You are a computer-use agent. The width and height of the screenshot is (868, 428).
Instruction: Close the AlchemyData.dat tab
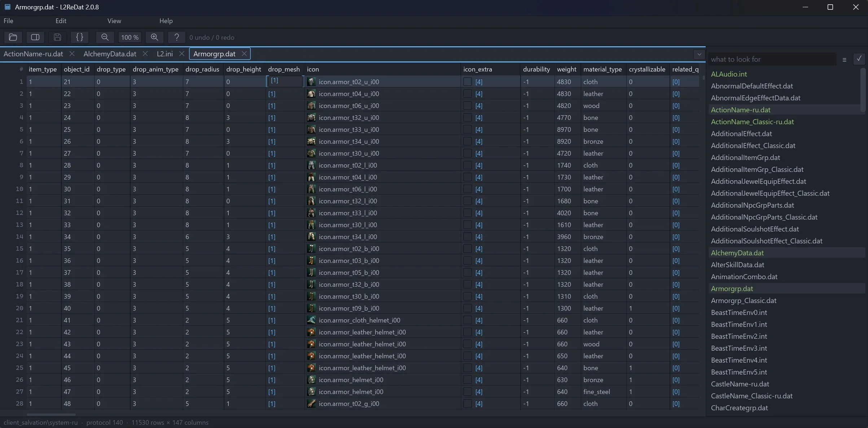pos(145,54)
